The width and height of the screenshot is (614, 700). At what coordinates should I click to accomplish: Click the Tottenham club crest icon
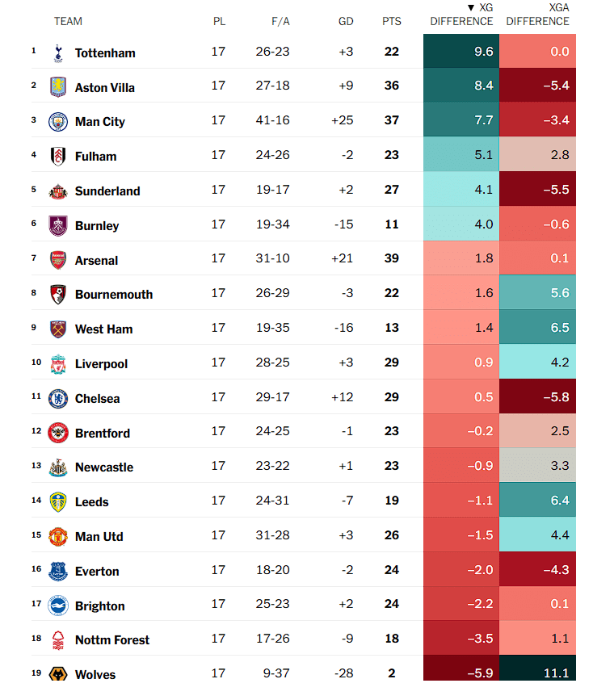57,52
